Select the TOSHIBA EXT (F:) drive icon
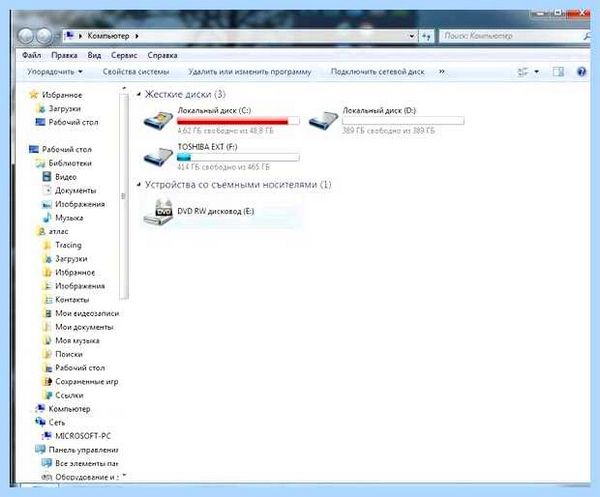Image resolution: width=600 pixels, height=497 pixels. 158,157
